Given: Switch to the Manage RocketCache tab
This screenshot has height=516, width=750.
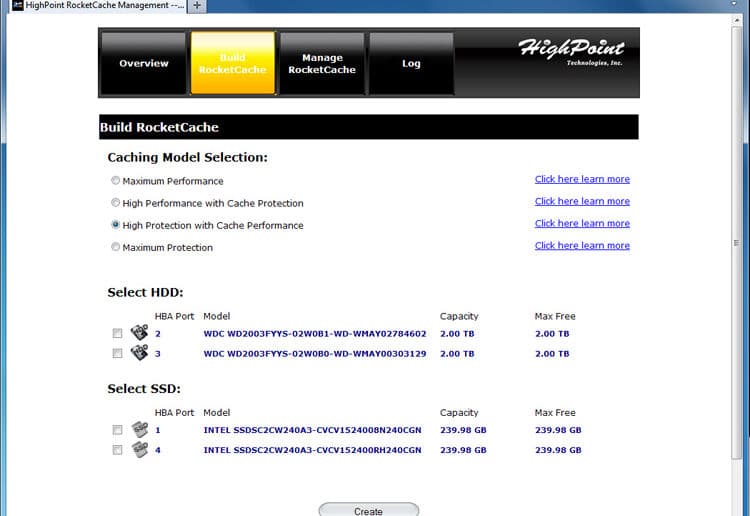Looking at the screenshot, I should coord(322,63).
